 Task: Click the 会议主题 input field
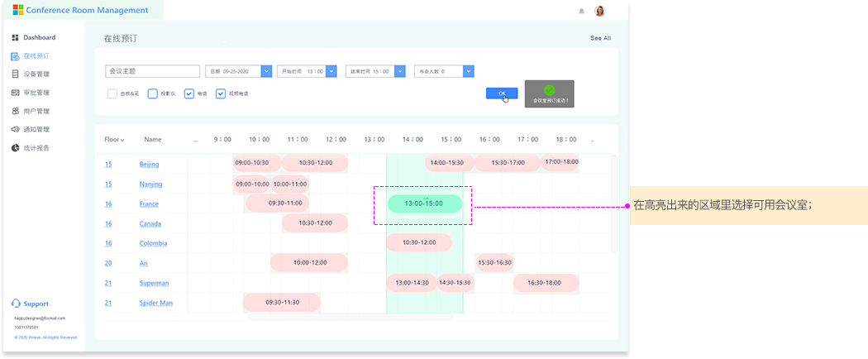[x=153, y=71]
